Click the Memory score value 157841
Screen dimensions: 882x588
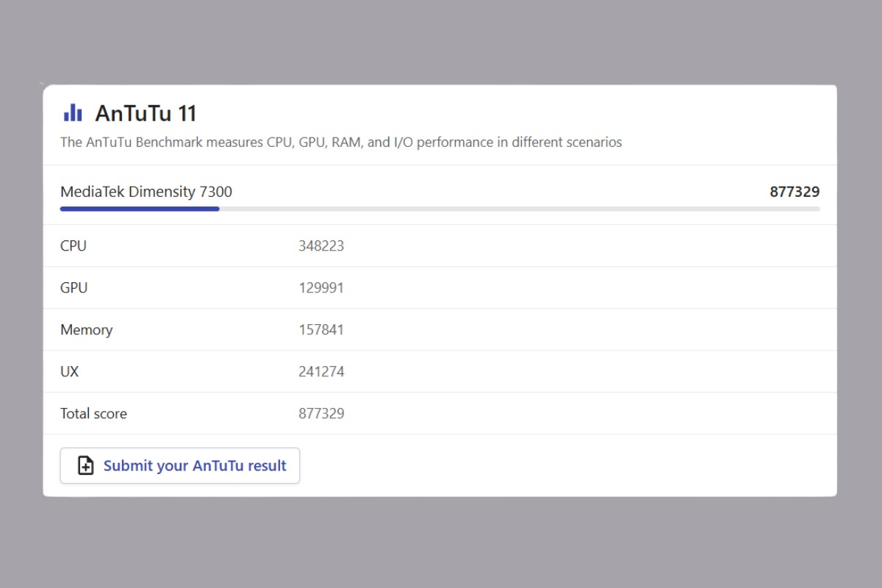[x=321, y=329]
